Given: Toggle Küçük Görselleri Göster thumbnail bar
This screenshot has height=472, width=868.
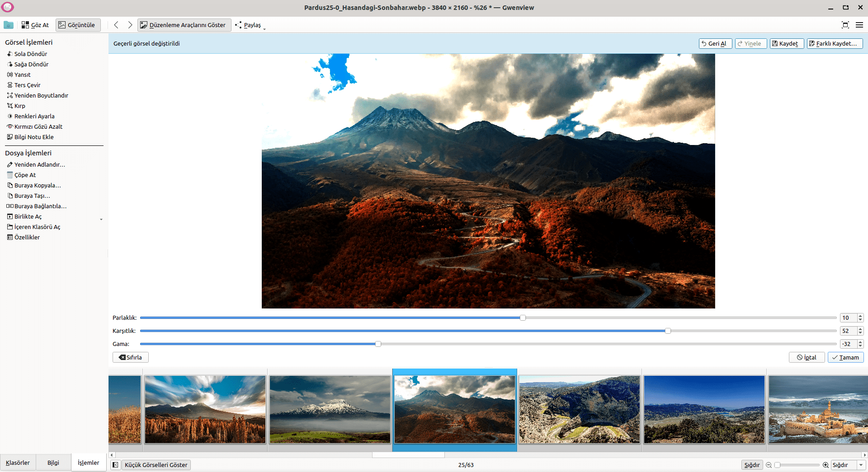Looking at the screenshot, I should pyautogui.click(x=156, y=465).
